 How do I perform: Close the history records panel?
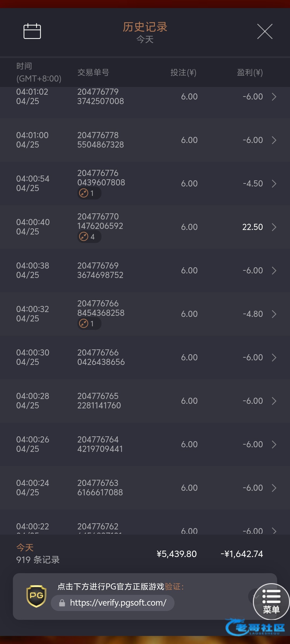pyautogui.click(x=265, y=31)
